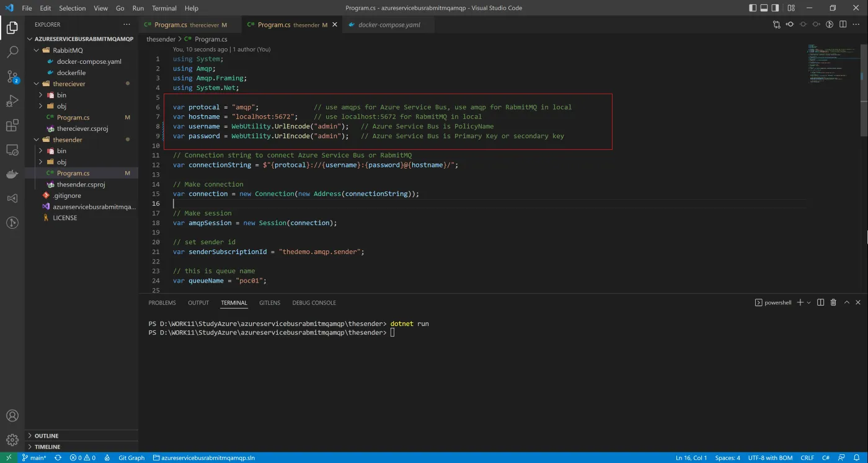Click the feedback icon in status bar

842,458
